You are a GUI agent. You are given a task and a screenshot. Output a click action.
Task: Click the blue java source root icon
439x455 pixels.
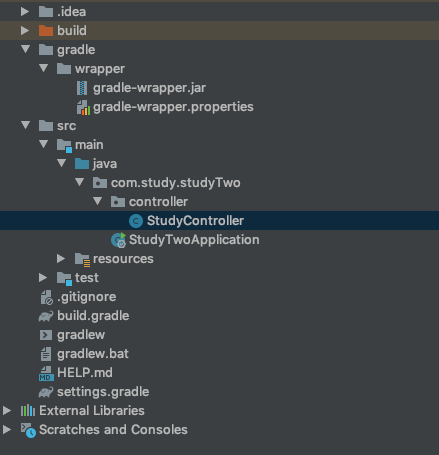point(82,164)
